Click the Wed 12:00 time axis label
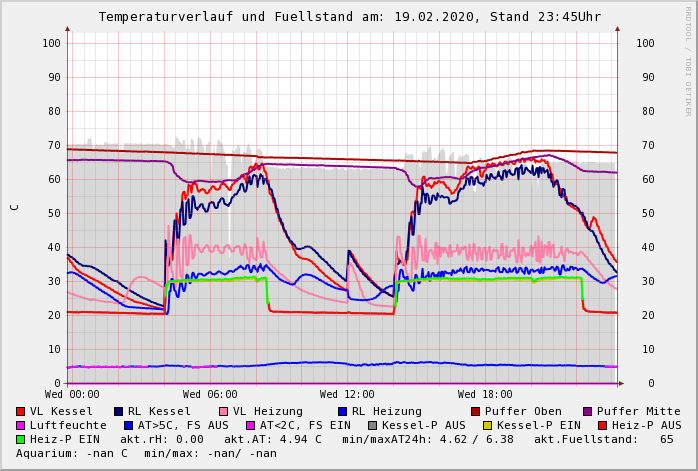698x471 pixels. coord(347,395)
